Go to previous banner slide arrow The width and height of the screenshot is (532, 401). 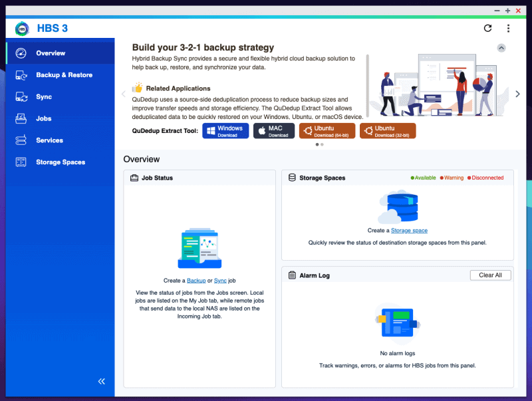tap(124, 94)
